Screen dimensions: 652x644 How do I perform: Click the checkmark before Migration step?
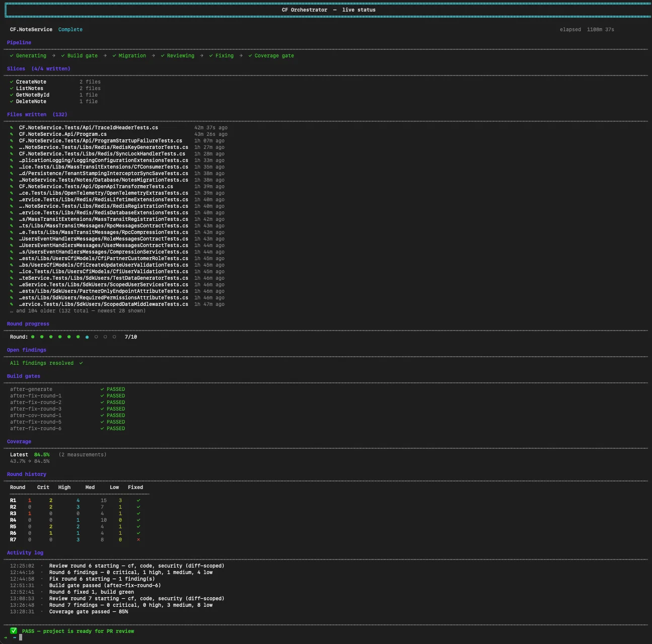[114, 56]
